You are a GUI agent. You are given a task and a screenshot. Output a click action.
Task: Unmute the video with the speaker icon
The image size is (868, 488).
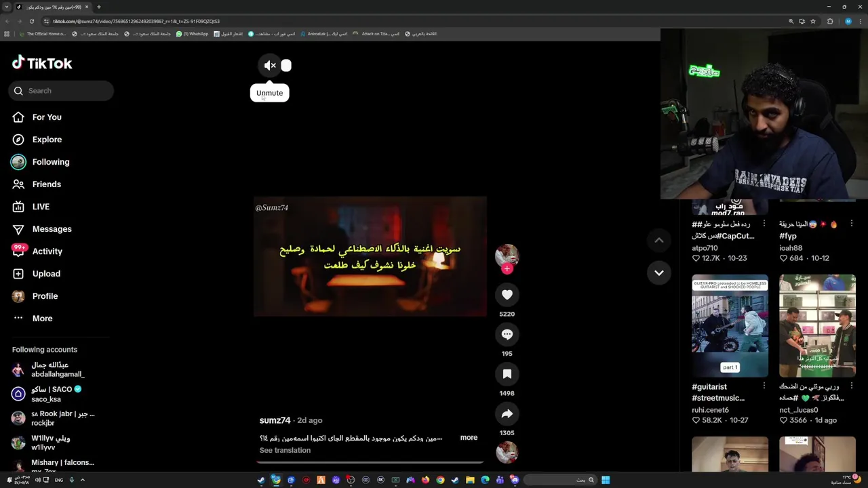(x=270, y=65)
